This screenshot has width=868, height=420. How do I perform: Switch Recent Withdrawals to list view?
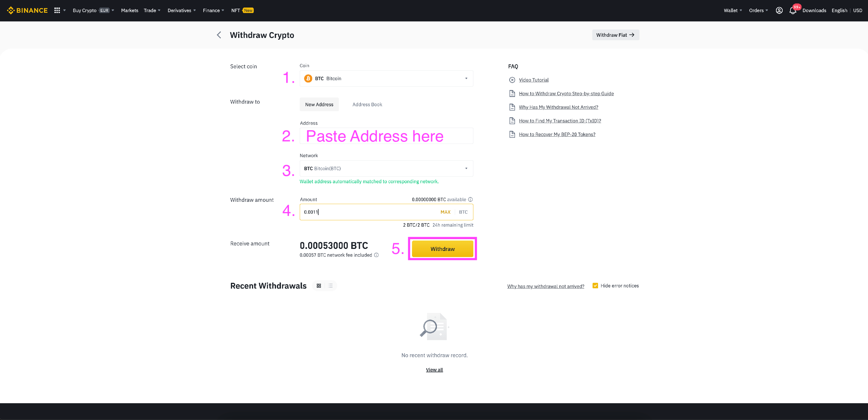[330, 286]
